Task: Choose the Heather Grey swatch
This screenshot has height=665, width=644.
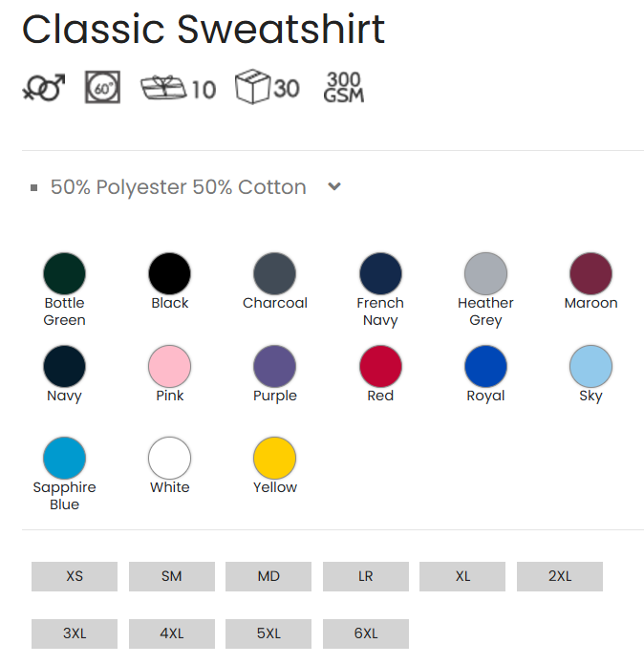Action: (485, 273)
